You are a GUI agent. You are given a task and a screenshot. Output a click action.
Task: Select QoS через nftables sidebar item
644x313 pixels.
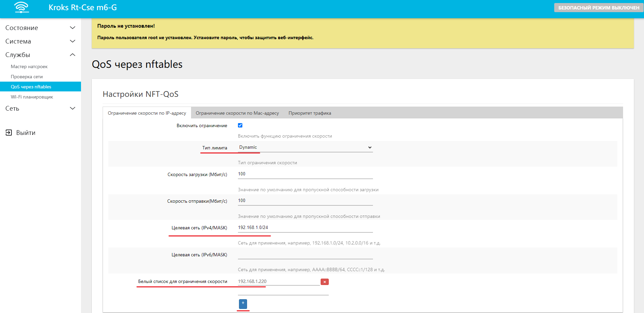pyautogui.click(x=41, y=87)
